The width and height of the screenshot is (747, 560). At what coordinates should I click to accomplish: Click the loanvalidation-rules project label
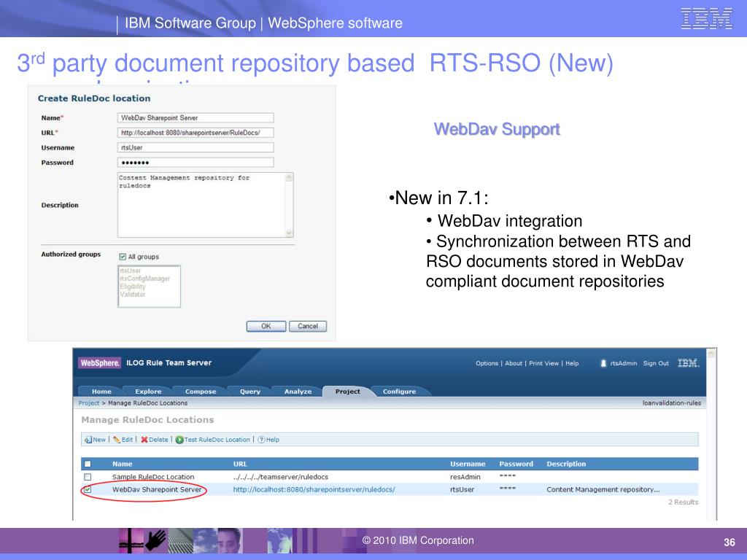(672, 402)
